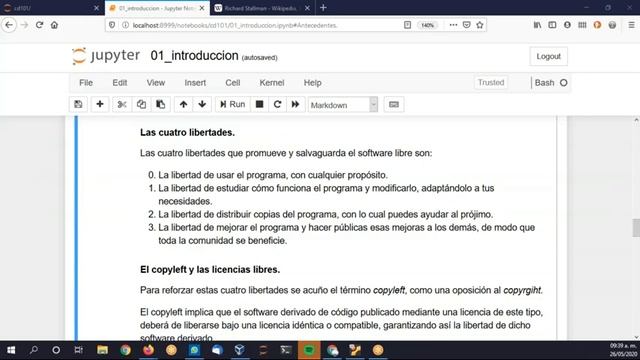
Task: Open Cortana circle on taskbar
Action: click(56, 350)
